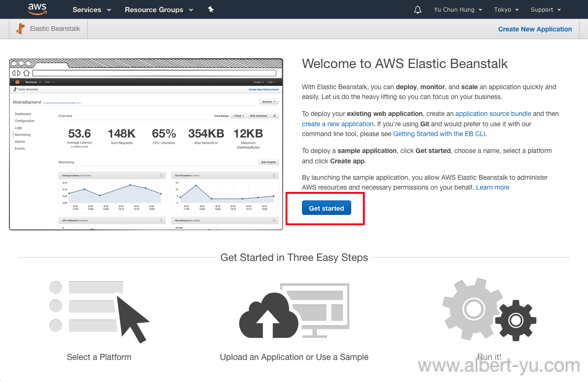The height and width of the screenshot is (382, 588).
Task: Change the Tokyo region dropdown
Action: coord(506,9)
